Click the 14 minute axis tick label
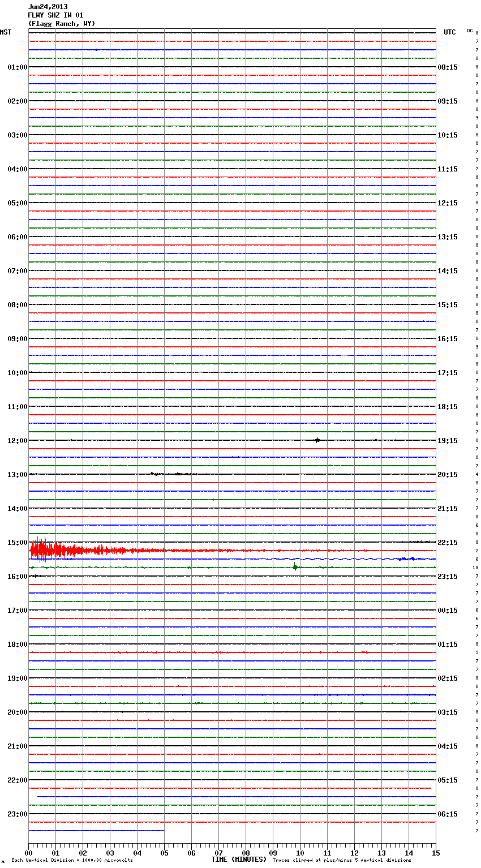Viewport: 481px width, 868px height. [409, 853]
